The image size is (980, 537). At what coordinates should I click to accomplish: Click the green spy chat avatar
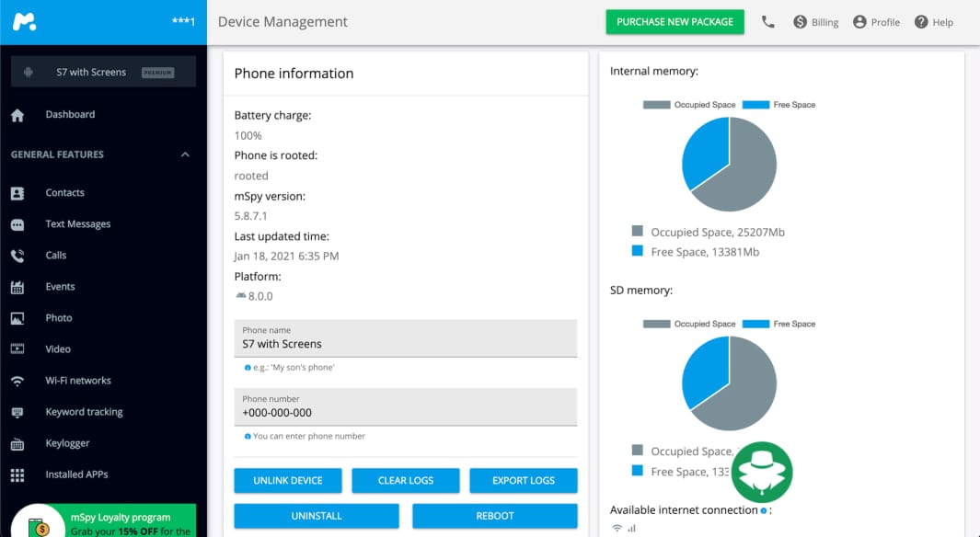[x=762, y=472]
